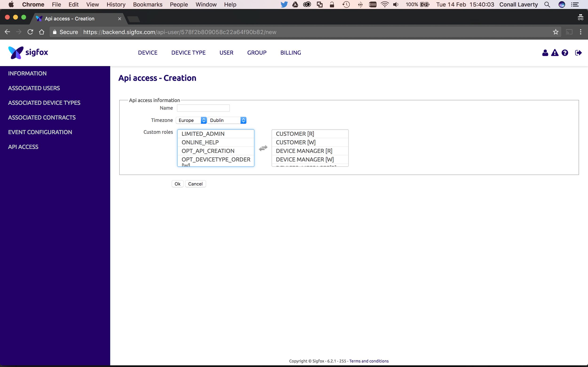Click the lock icon in menu bar
Viewport: 588px width, 367px height.
coord(332,4)
